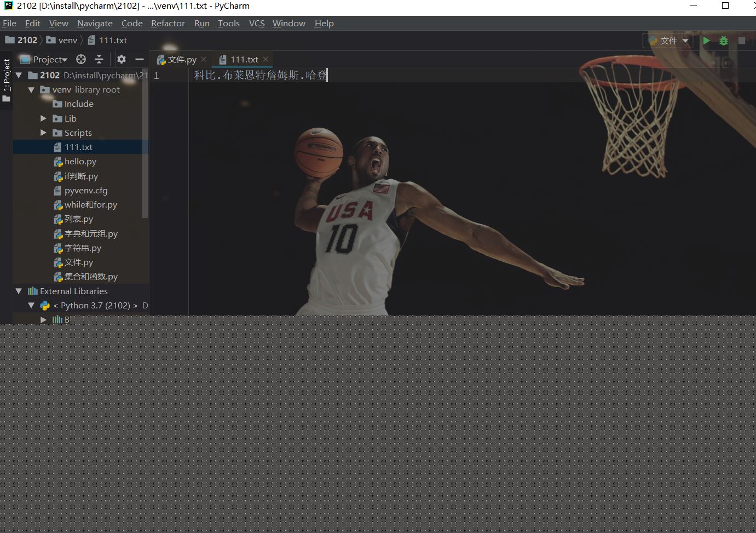Expand the Lib folder
Viewport: 756px width, 533px height.
(x=44, y=118)
